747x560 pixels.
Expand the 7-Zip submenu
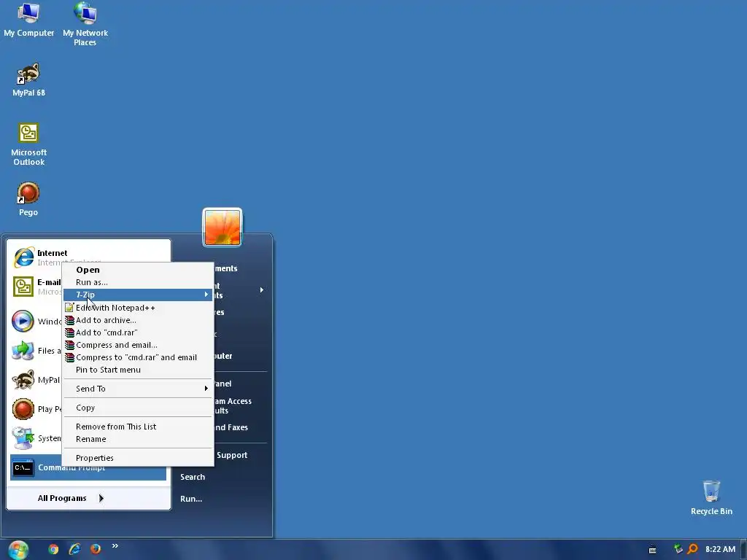click(138, 295)
